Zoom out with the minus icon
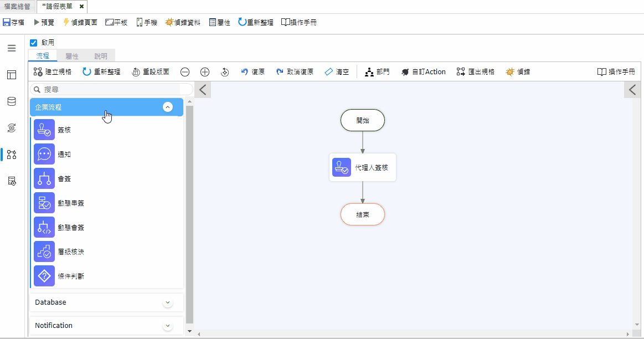644x339 pixels. pos(185,72)
